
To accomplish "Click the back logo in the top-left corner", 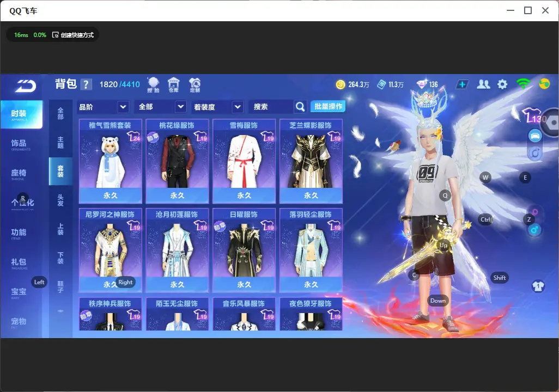I will pos(25,86).
